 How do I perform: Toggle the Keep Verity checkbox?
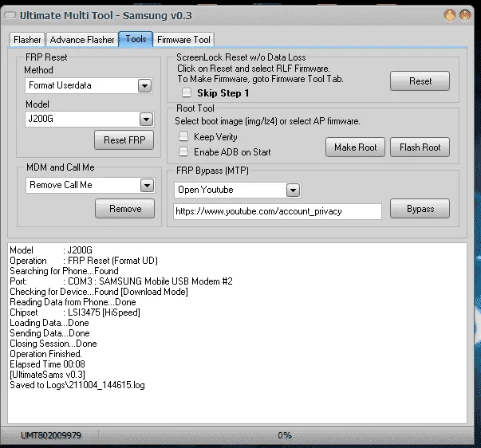pos(183,136)
